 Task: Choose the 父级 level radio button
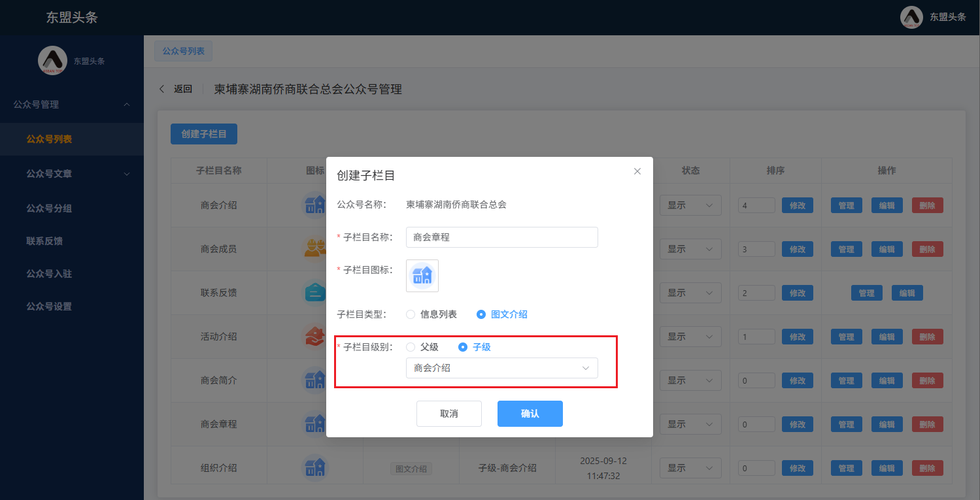422,347
